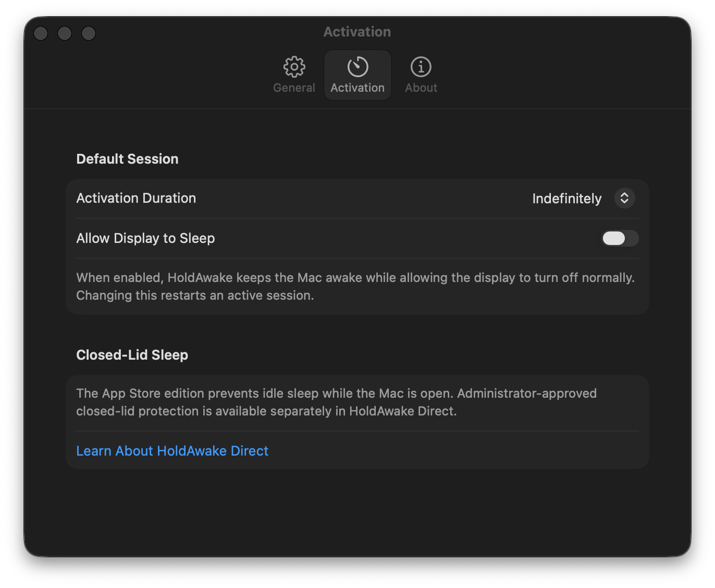Click the Activation Duration label

point(136,198)
